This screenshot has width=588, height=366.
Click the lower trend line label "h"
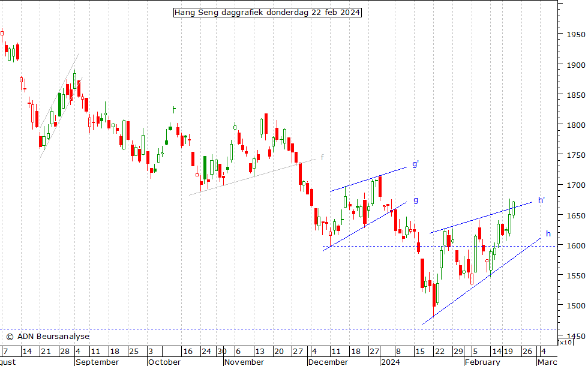pyautogui.click(x=548, y=233)
